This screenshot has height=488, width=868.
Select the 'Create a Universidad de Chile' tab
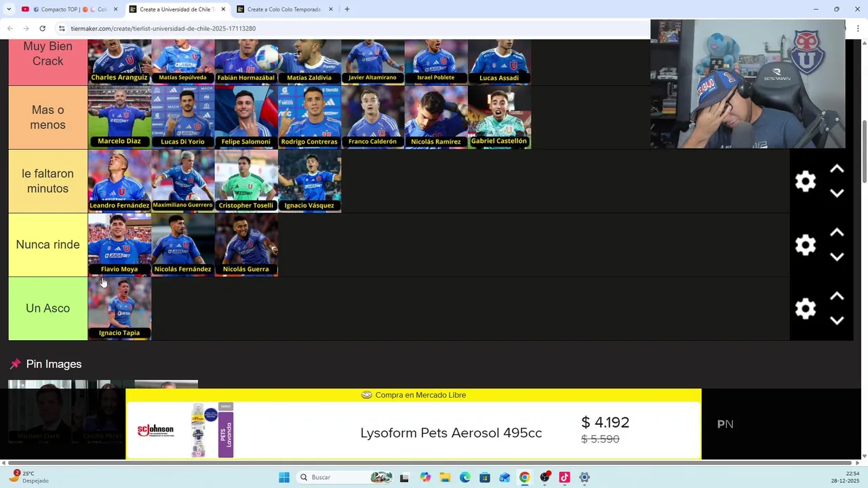coord(176,9)
